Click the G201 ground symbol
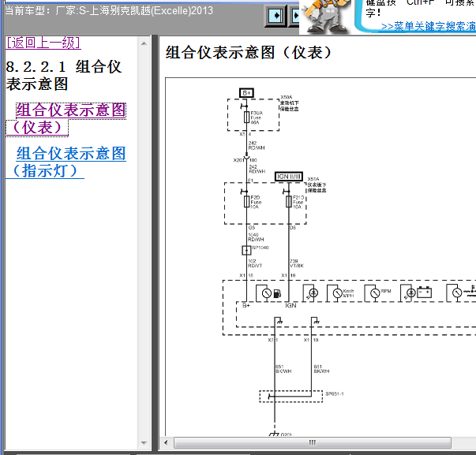 point(274,434)
